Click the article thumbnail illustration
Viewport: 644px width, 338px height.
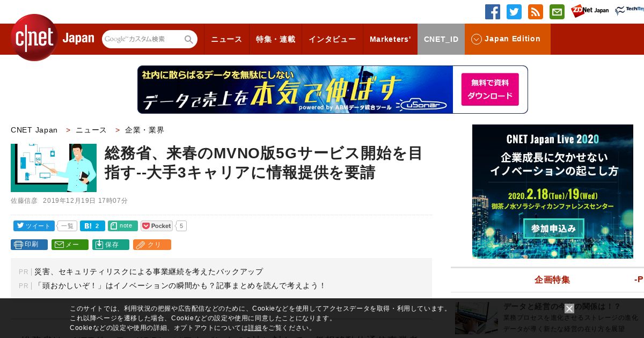coord(54,168)
